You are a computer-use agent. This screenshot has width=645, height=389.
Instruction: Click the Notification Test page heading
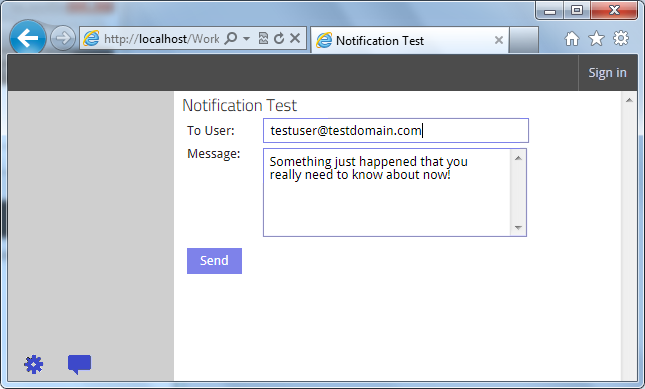[x=239, y=106]
